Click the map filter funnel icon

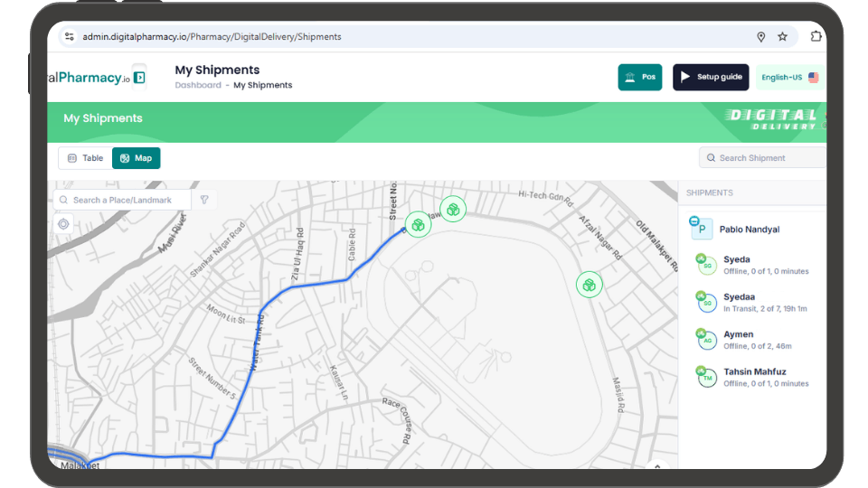click(204, 200)
